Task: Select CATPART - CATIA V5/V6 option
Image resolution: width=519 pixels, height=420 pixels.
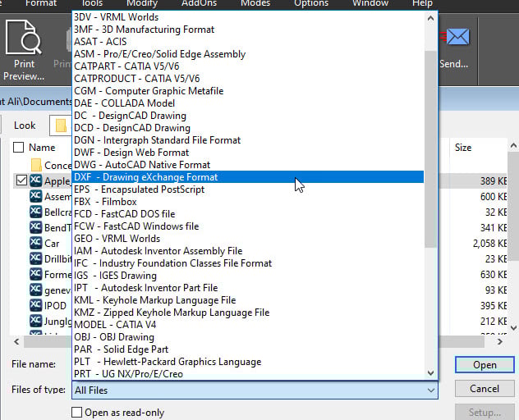Action: (248, 66)
